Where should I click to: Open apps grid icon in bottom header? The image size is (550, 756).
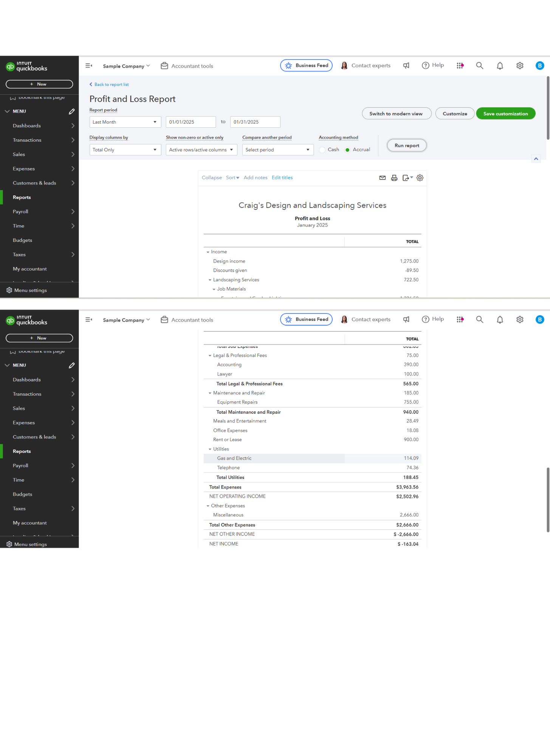coord(460,319)
